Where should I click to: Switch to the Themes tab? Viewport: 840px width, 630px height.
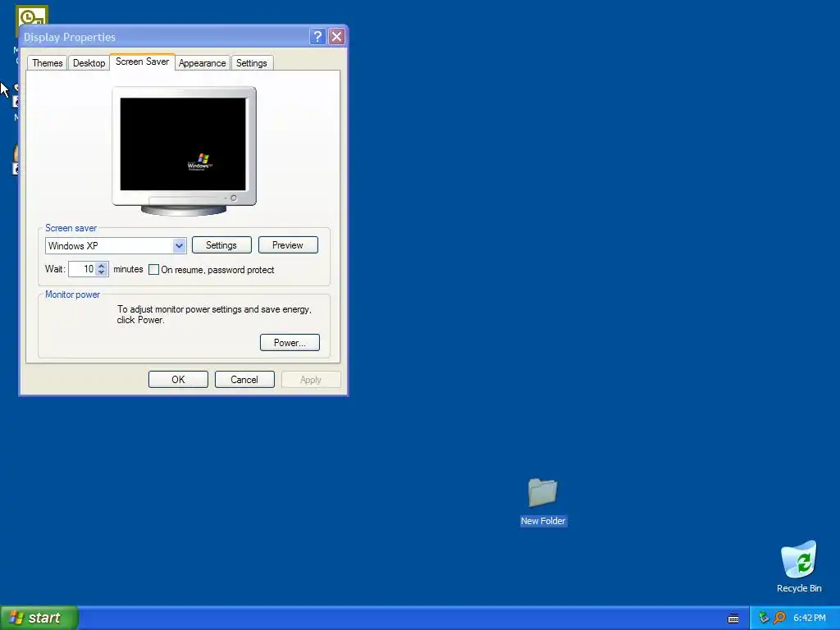pyautogui.click(x=47, y=62)
